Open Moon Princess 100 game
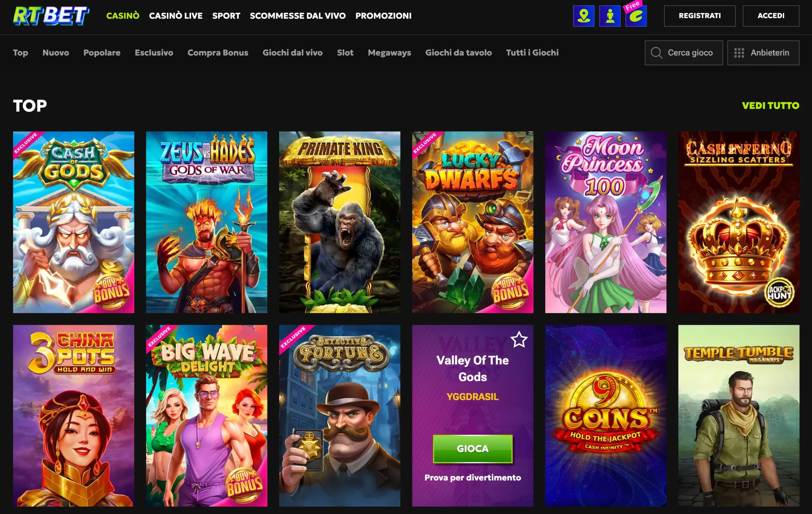 point(606,222)
